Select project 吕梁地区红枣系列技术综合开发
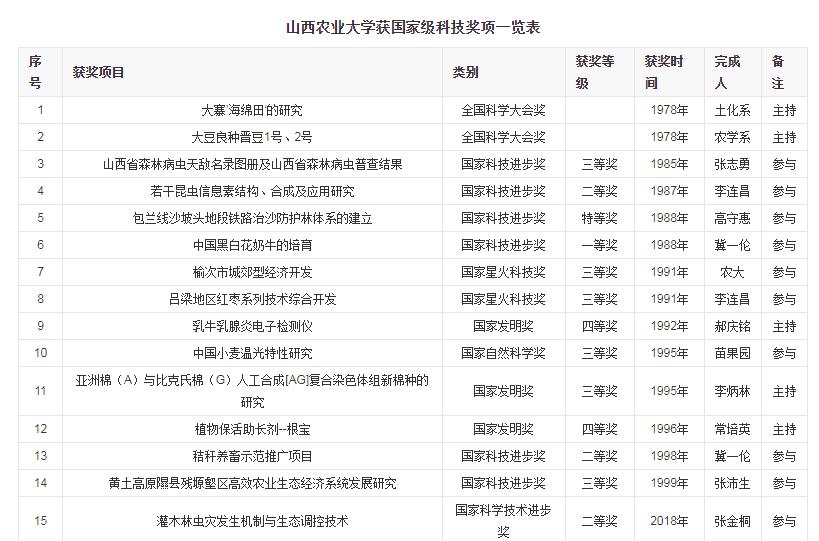 tap(252, 300)
